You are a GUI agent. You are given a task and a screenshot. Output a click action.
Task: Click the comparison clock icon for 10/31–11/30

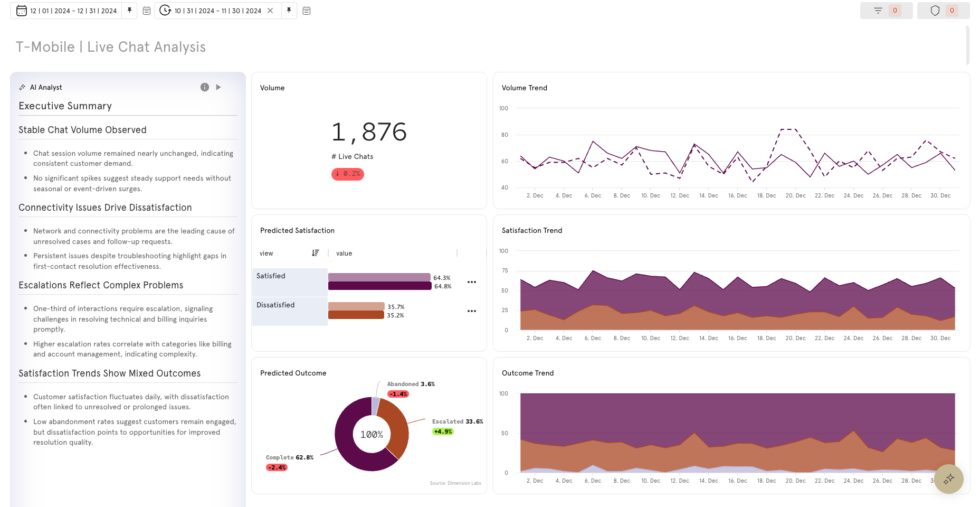165,11
